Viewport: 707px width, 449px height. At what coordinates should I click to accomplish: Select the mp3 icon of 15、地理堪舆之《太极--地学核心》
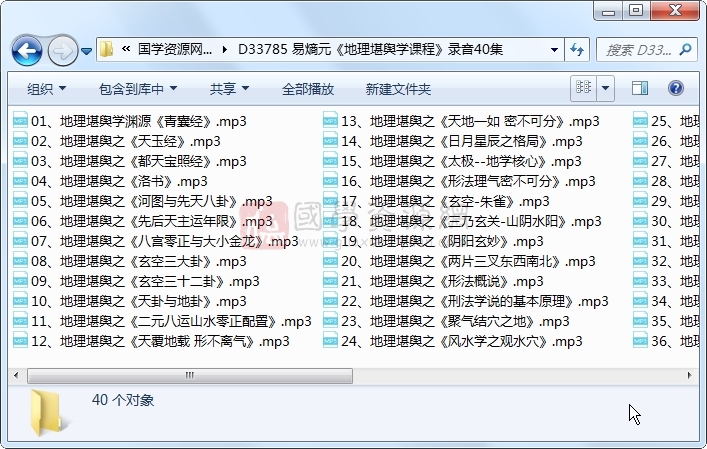click(x=331, y=161)
